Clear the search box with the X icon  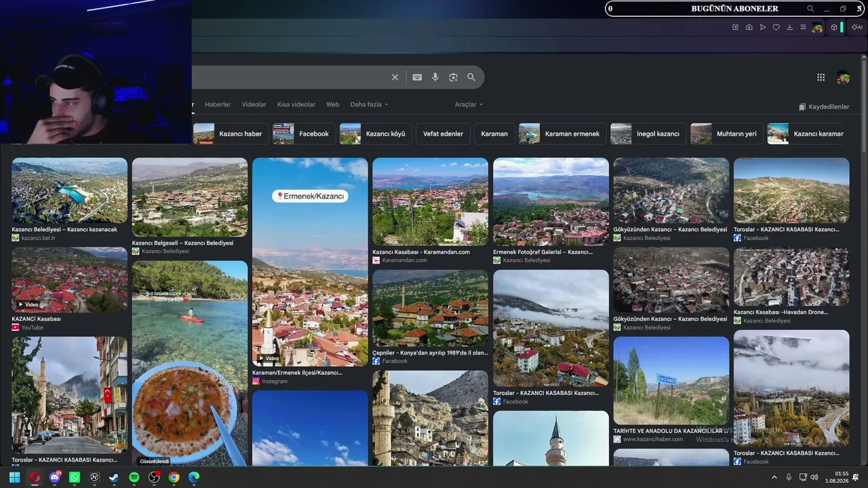395,77
